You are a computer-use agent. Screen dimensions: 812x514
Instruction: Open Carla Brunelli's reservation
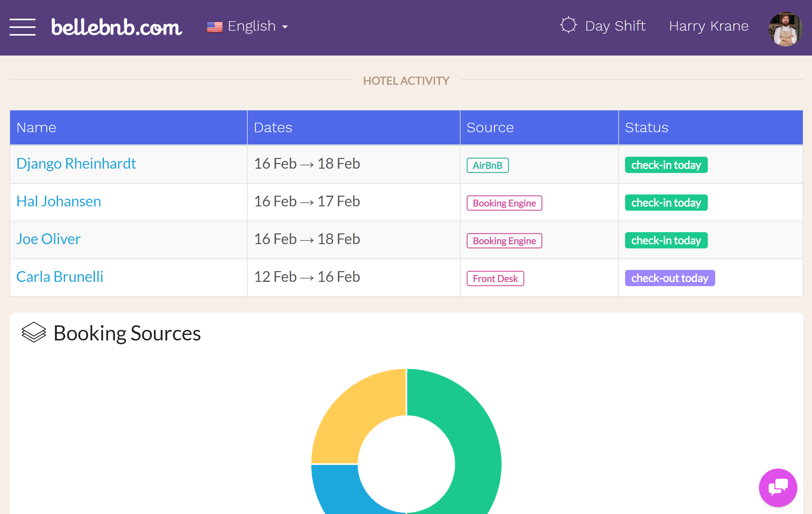point(60,277)
